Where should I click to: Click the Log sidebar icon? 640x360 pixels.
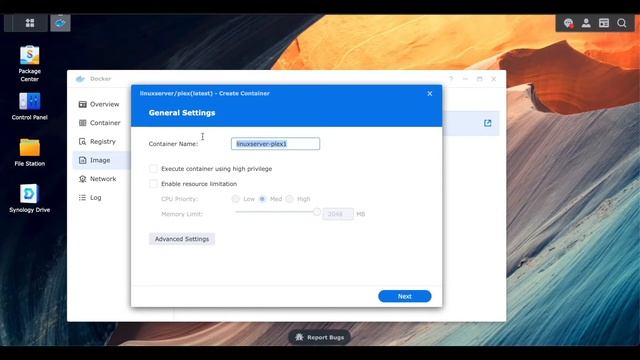(82, 198)
